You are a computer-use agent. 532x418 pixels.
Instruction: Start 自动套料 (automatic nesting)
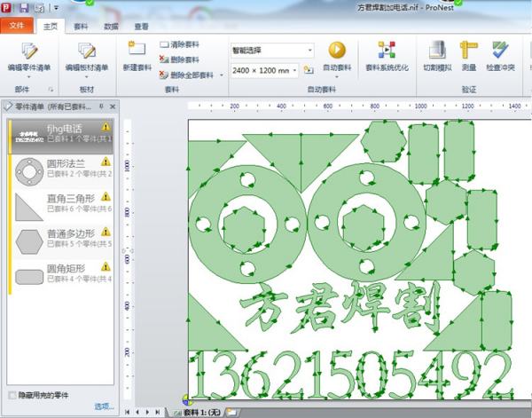click(x=337, y=51)
